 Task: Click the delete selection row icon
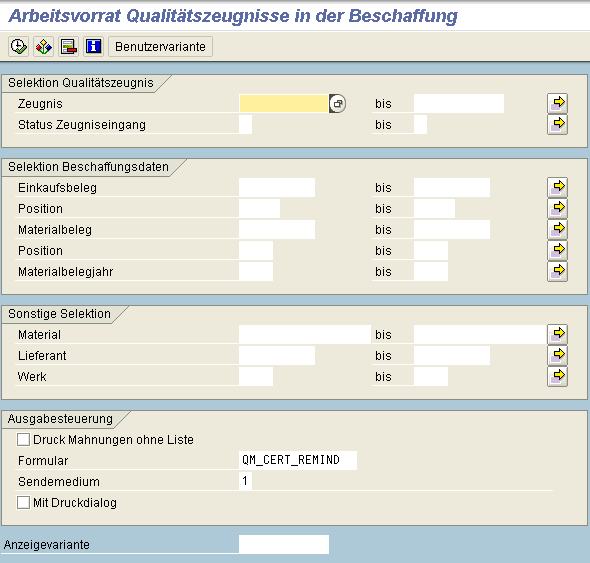(68, 47)
